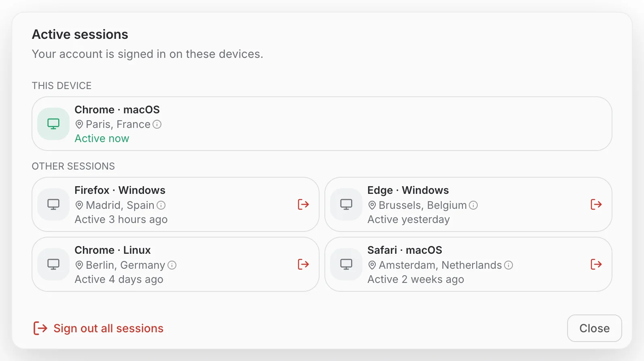644x361 pixels.
Task: Click the monitor icon for Safari macOS
Action: tap(346, 264)
